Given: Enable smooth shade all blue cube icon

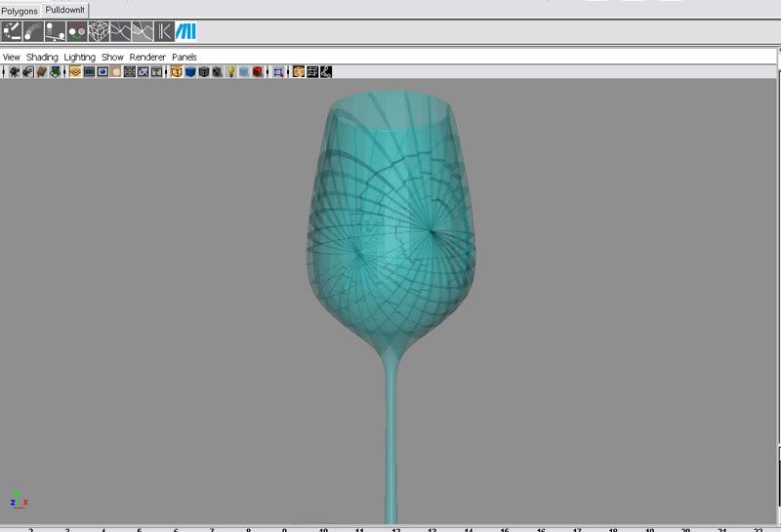Looking at the screenshot, I should click(190, 72).
